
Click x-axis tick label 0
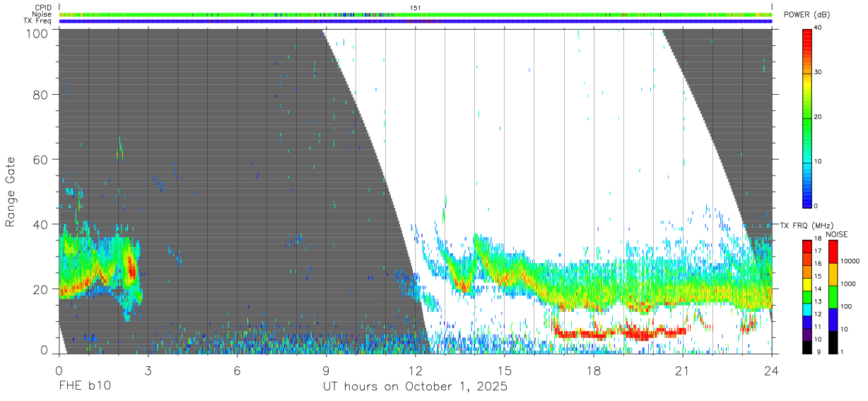pos(58,371)
